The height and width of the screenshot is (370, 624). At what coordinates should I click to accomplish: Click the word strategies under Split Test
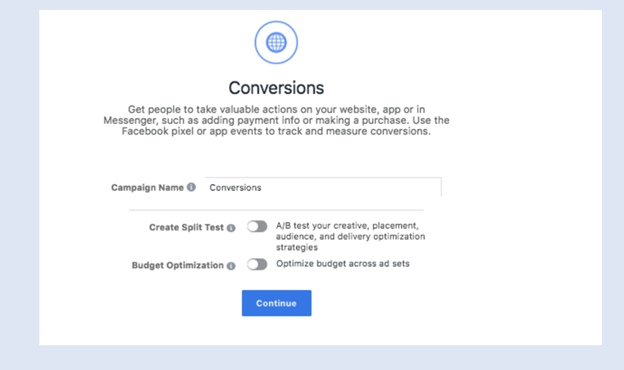pos(297,247)
